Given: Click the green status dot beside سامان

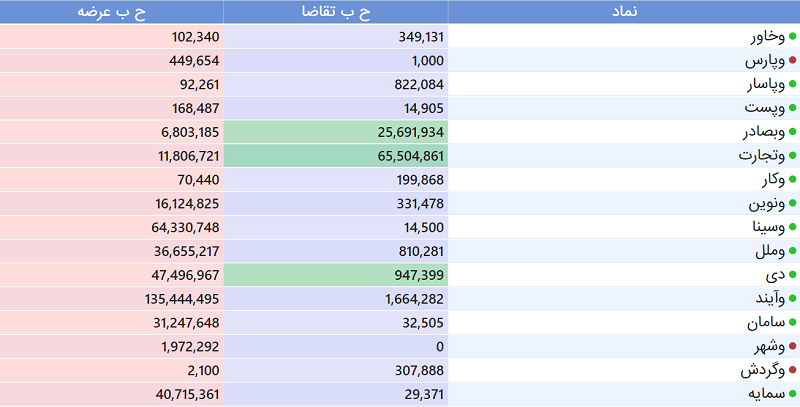Looking at the screenshot, I should 792,322.
